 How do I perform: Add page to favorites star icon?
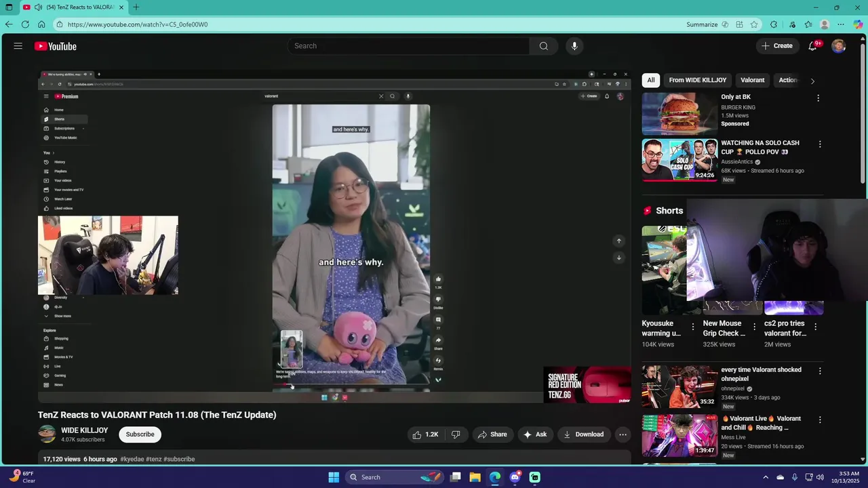click(x=754, y=24)
